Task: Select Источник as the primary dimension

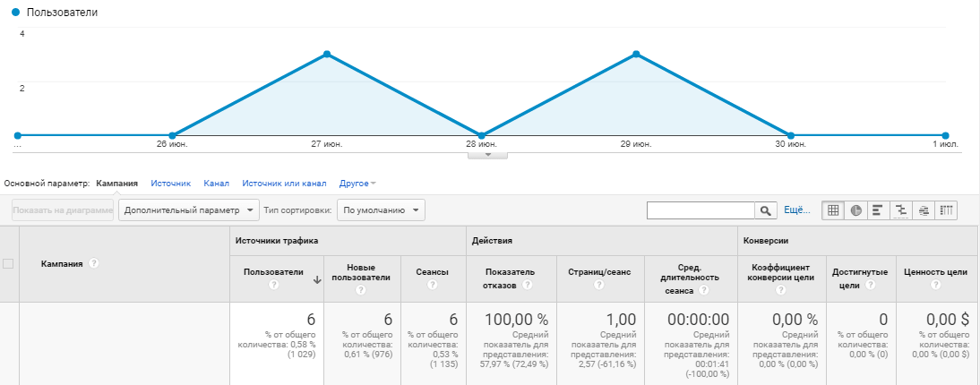Action: (170, 184)
